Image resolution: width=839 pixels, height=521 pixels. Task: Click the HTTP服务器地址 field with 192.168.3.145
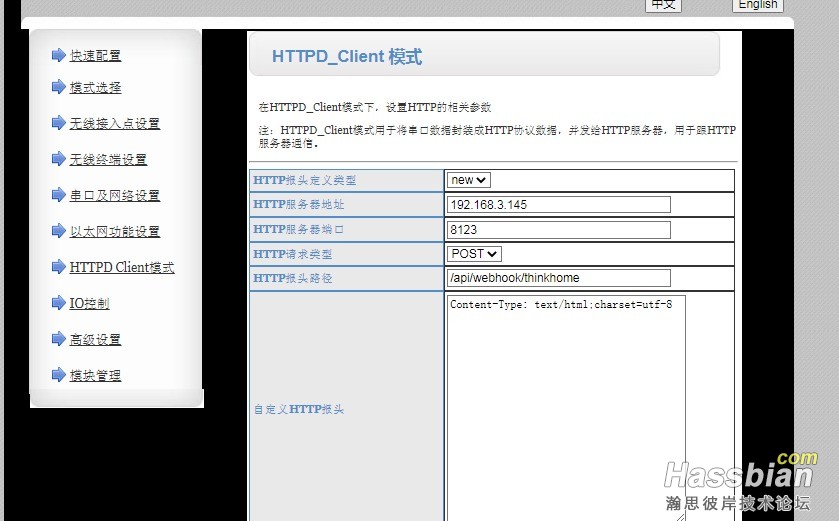(x=559, y=205)
